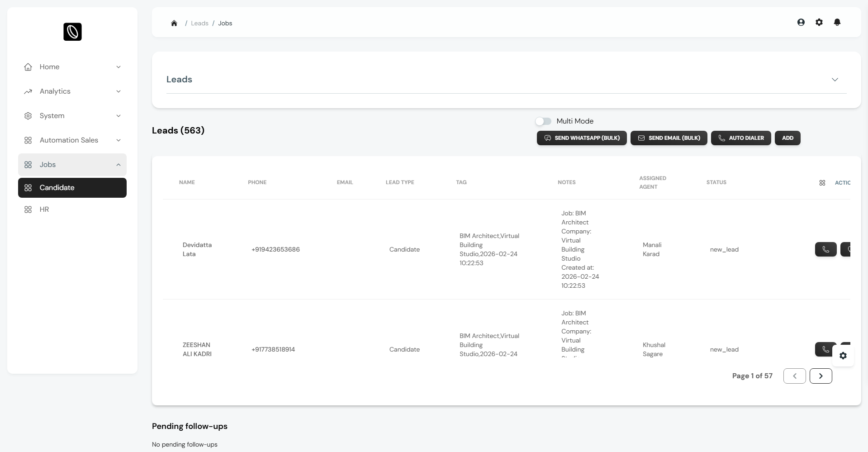This screenshot has height=452, width=868.
Task: Call Devidatta Lata with phone button
Action: (x=826, y=249)
